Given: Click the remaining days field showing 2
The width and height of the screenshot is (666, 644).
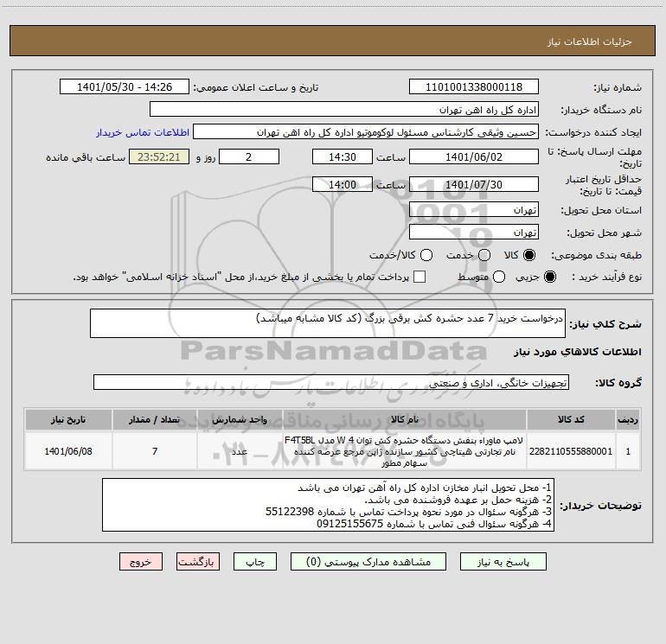Looking at the screenshot, I should pyautogui.click(x=249, y=156).
